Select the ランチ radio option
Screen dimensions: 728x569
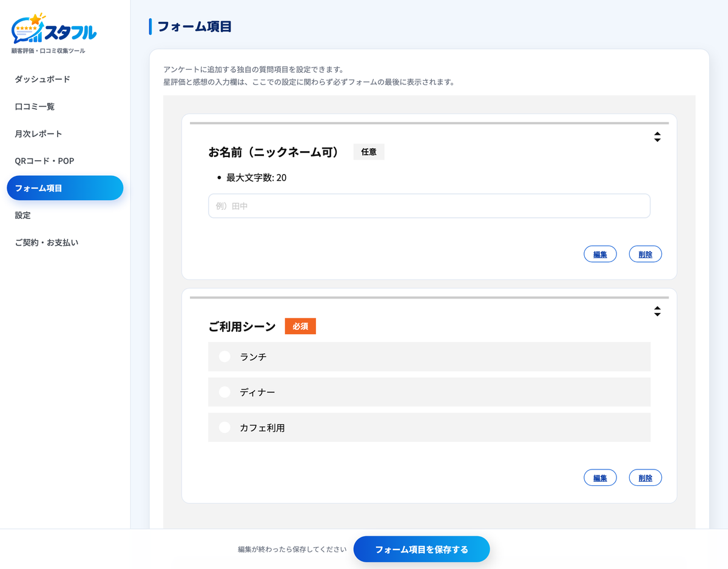429,357
